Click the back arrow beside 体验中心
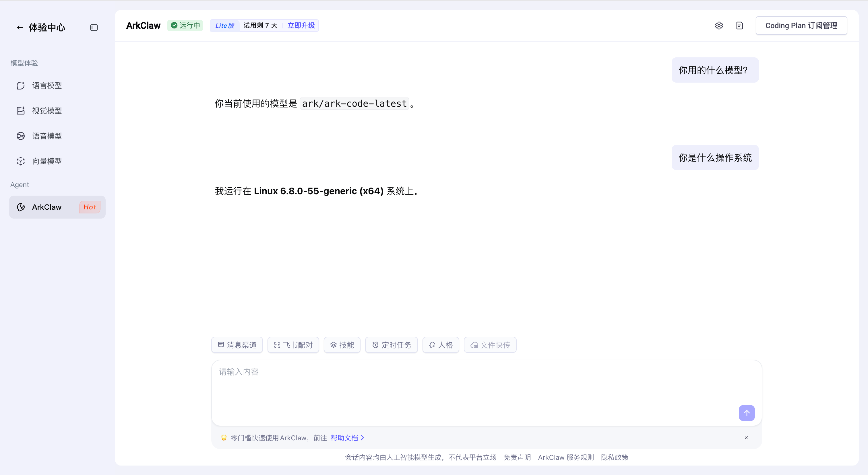This screenshot has height=475, width=868. pos(20,28)
